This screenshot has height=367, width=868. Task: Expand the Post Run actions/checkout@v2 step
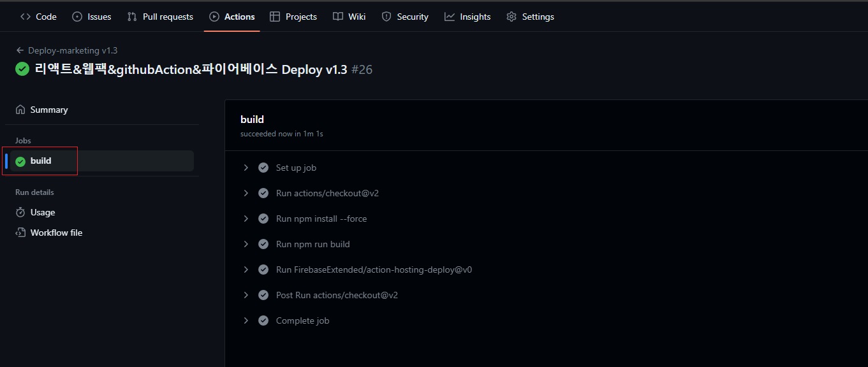pos(246,295)
